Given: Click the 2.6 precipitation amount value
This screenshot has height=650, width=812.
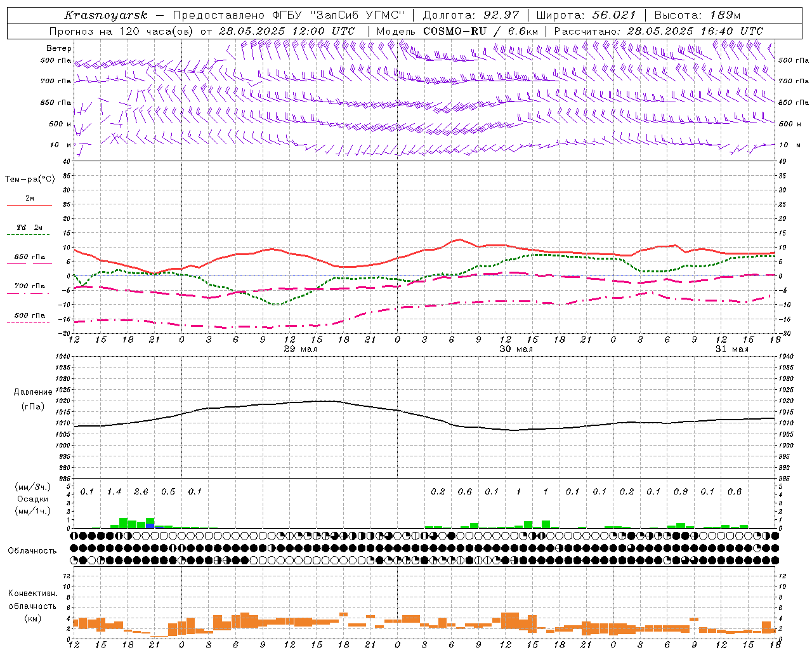Looking at the screenshot, I should [x=141, y=492].
